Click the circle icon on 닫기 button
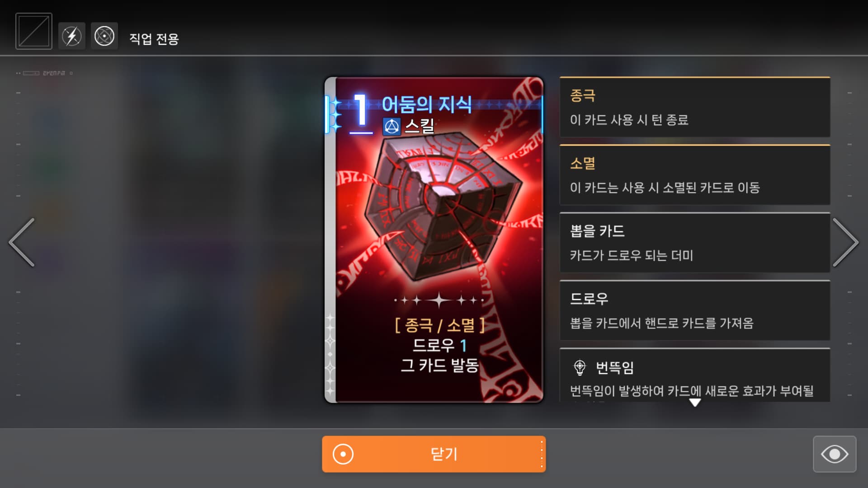The width and height of the screenshot is (868, 488). click(x=343, y=454)
